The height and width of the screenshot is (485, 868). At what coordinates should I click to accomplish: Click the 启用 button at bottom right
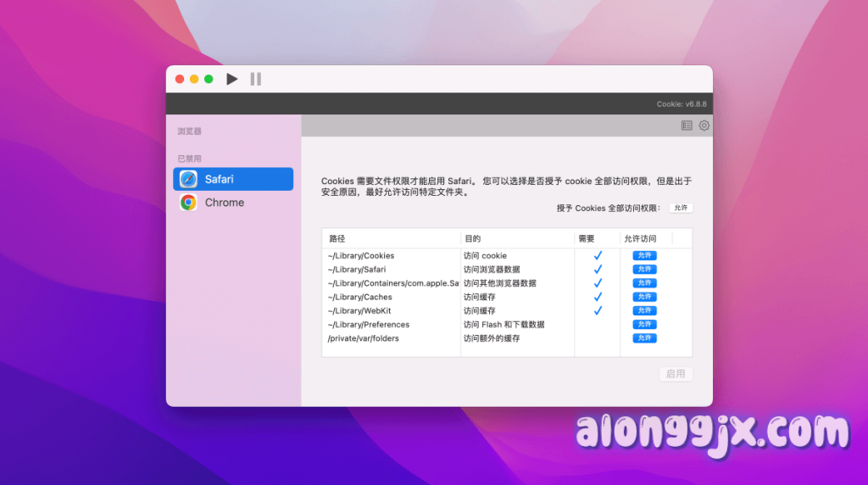click(676, 374)
